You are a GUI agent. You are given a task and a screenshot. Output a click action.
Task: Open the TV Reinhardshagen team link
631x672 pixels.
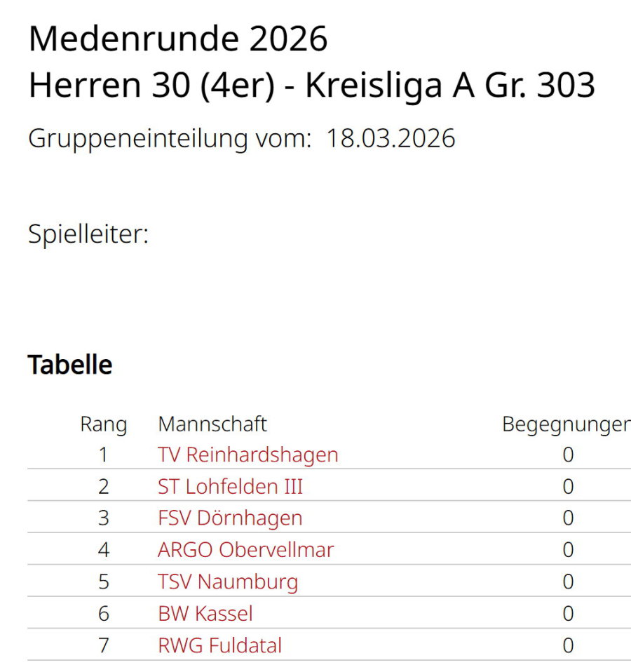pos(248,455)
